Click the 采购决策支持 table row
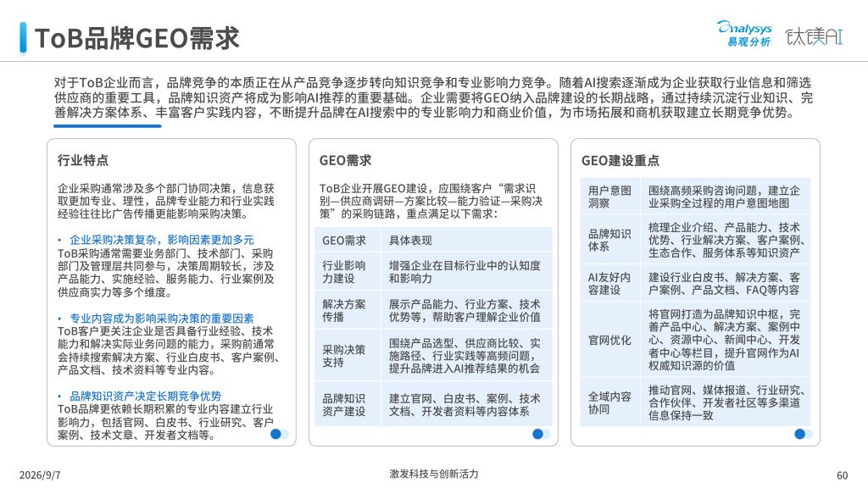Image resolution: width=868 pixels, height=488 pixels. [433, 356]
